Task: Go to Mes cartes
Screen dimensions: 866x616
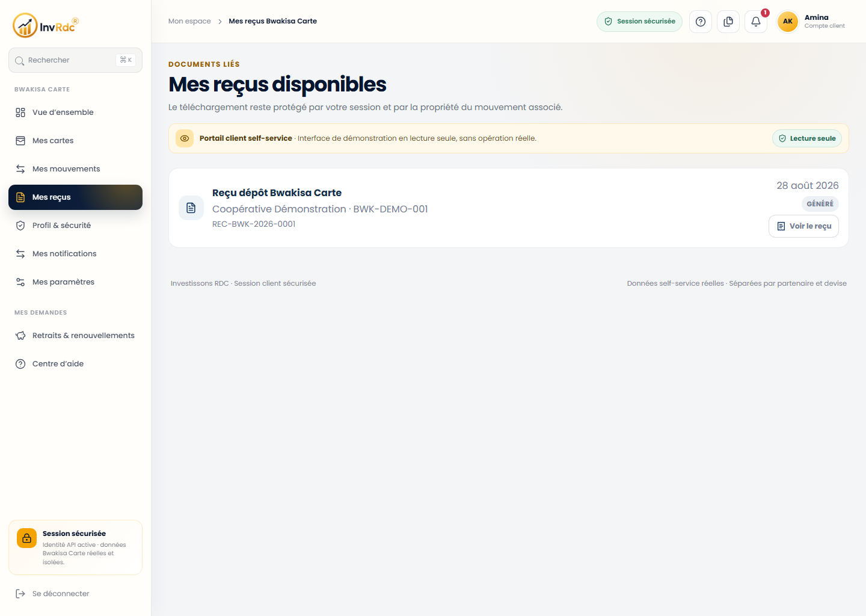Action: coord(75,141)
